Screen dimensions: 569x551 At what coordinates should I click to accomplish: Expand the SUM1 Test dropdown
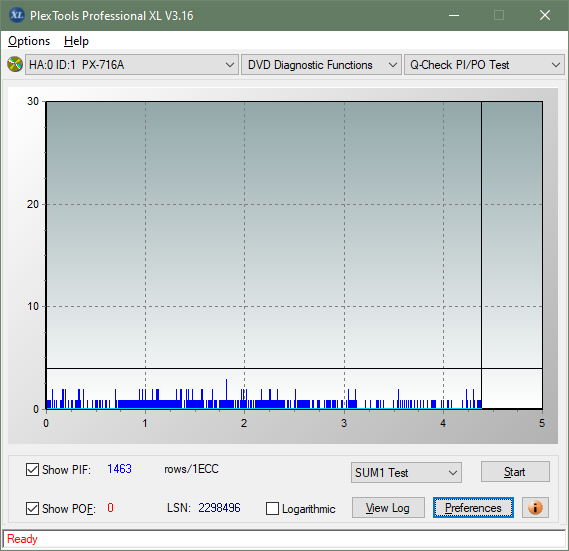tap(406, 473)
